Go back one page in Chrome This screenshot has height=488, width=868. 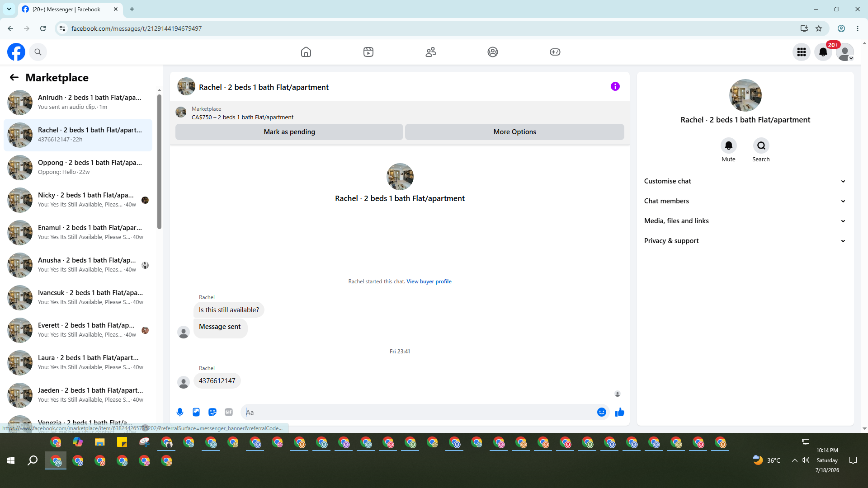click(x=10, y=28)
